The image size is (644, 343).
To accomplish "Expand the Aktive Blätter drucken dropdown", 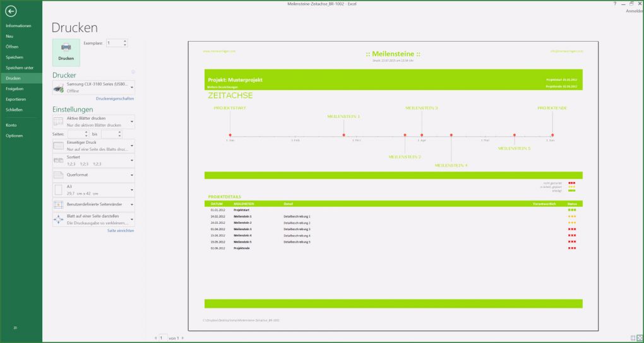I will coord(93,122).
